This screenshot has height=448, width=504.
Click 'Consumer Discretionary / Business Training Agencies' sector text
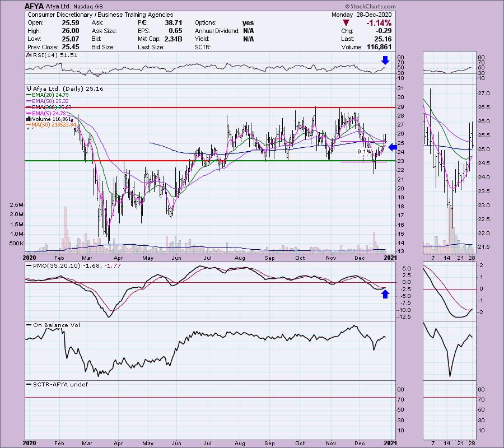tap(100, 15)
